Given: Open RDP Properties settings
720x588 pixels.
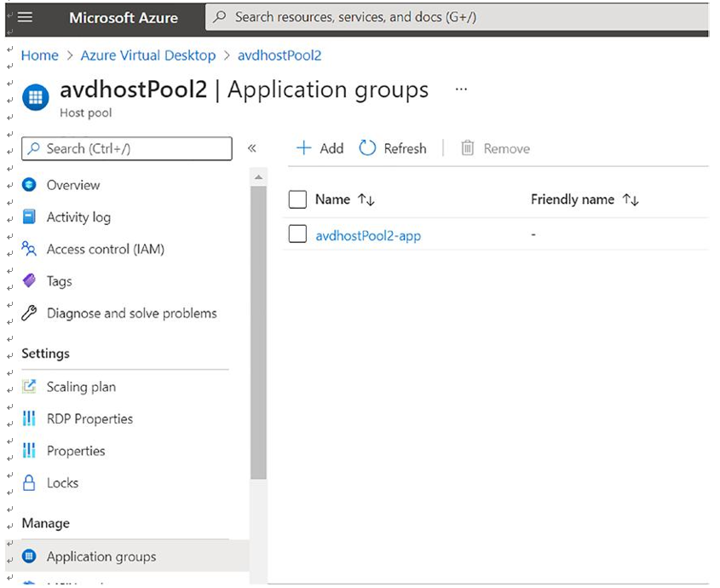Looking at the screenshot, I should (x=89, y=419).
